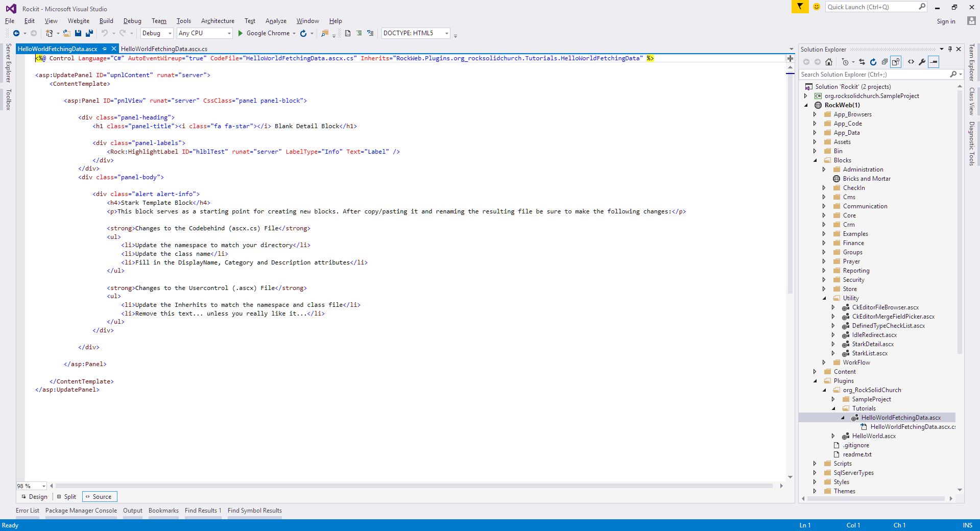Click the Sign in link
Viewport: 980px width, 531px height.
coord(946,21)
